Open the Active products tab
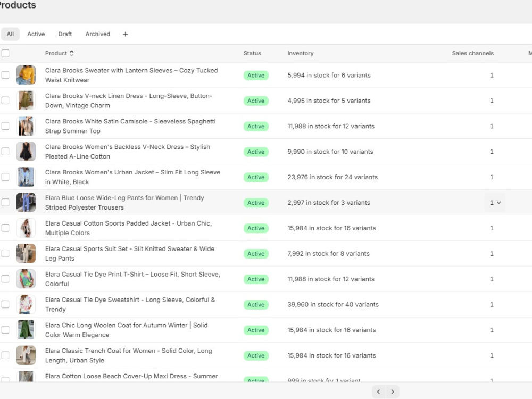 click(36, 34)
